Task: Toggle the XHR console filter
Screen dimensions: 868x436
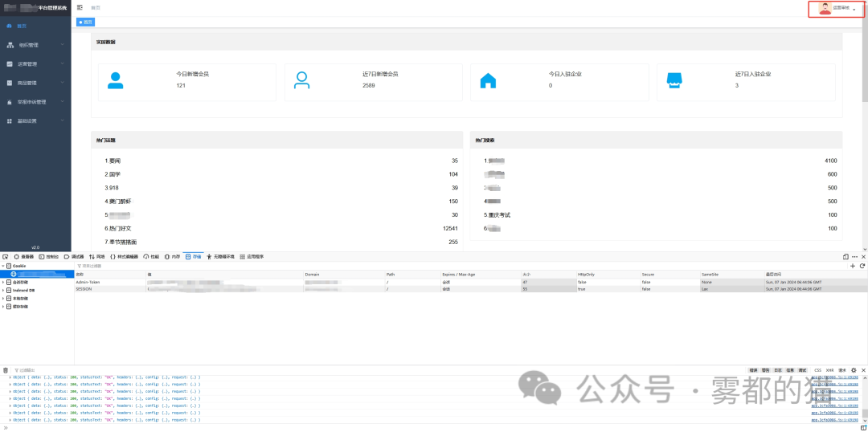Action: pos(829,370)
